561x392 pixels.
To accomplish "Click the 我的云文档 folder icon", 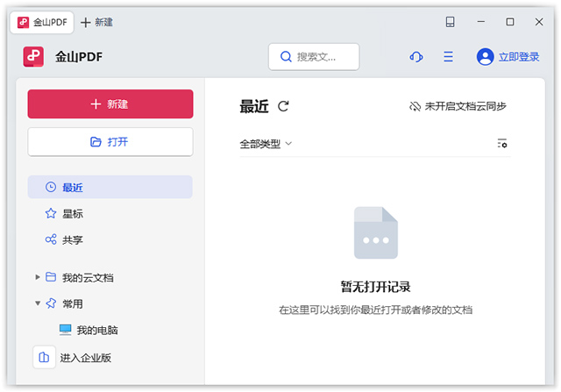I will [51, 277].
